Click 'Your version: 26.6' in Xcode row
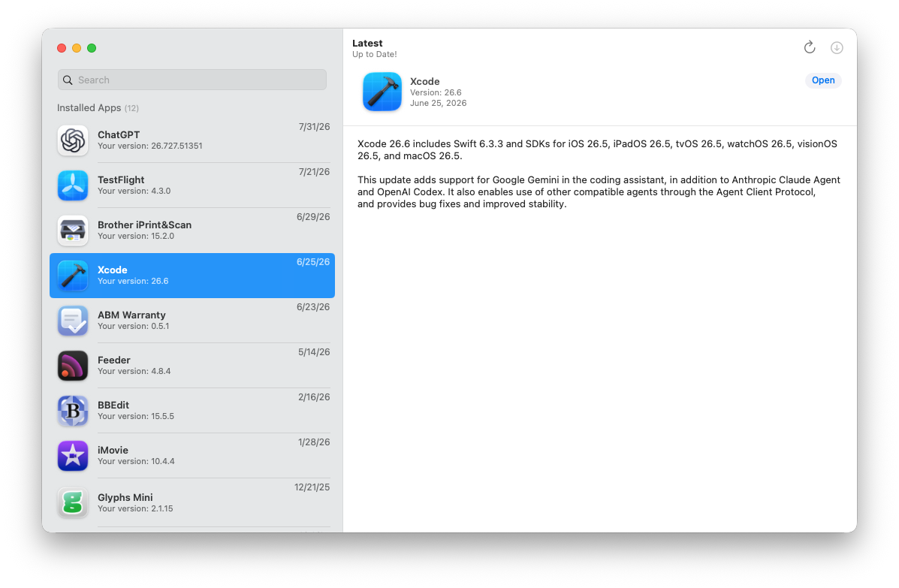This screenshot has width=899, height=588. [x=133, y=282]
